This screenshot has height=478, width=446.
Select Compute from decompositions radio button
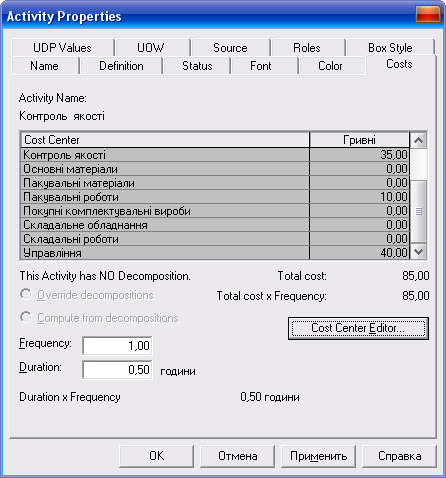click(26, 317)
